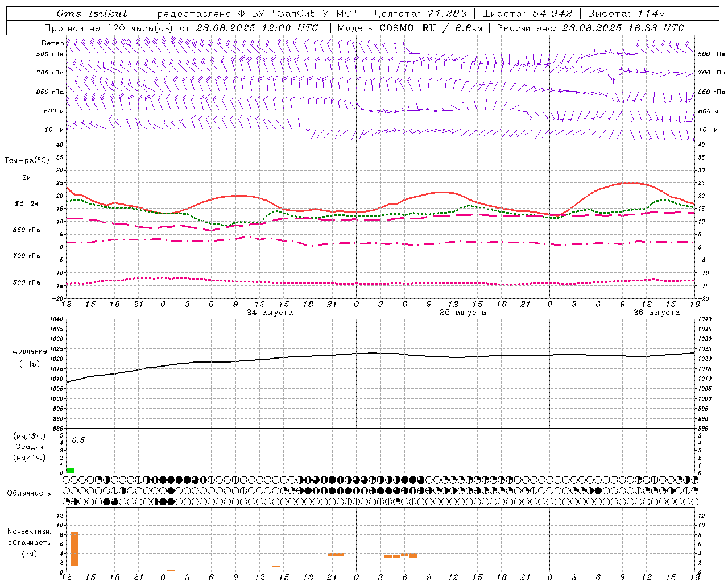Click the longitude value 'Долгота: 71.283'
This screenshot has height=582, width=728.
(x=420, y=14)
